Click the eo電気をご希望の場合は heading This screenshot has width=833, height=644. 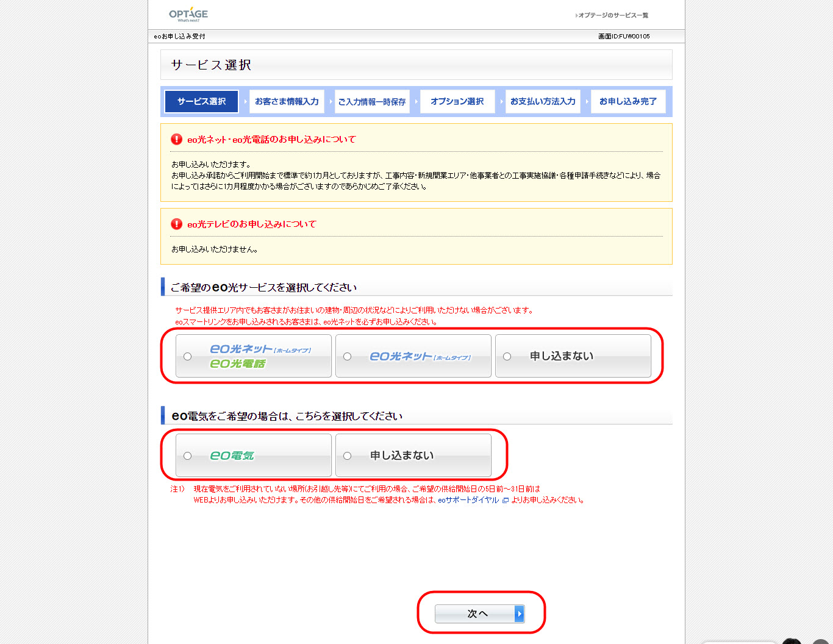point(287,416)
